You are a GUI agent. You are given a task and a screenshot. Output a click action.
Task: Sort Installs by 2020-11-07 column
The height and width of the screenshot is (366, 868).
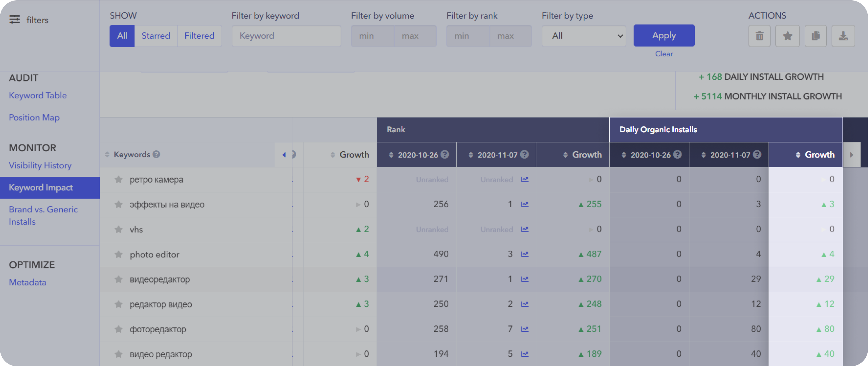[703, 155]
